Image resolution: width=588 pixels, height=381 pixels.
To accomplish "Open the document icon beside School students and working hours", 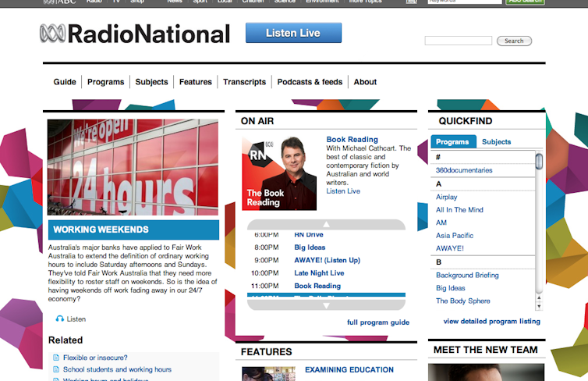I will pos(56,369).
